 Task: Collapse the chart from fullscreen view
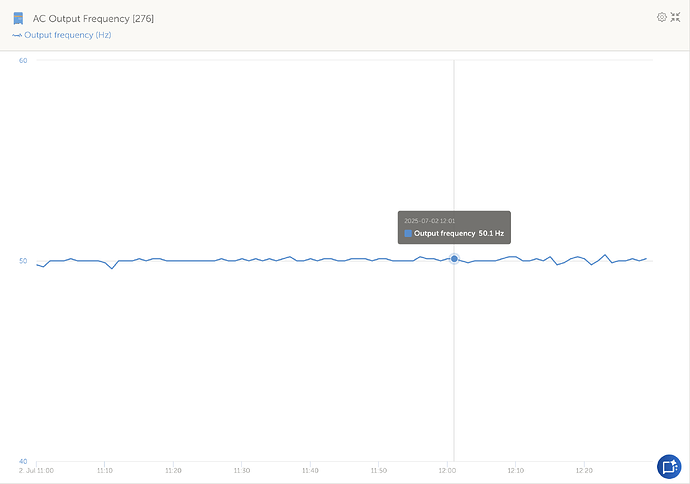[x=676, y=17]
